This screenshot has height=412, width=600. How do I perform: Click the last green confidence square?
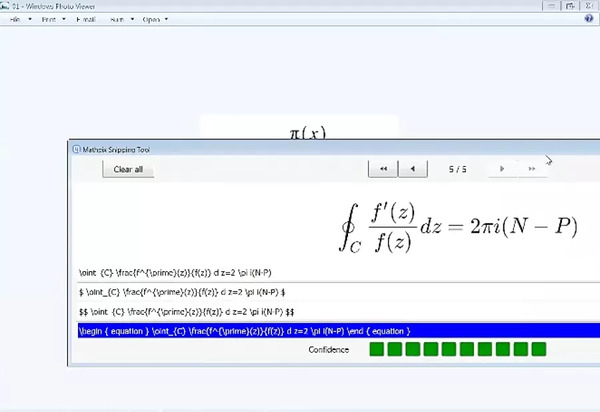pyautogui.click(x=539, y=349)
